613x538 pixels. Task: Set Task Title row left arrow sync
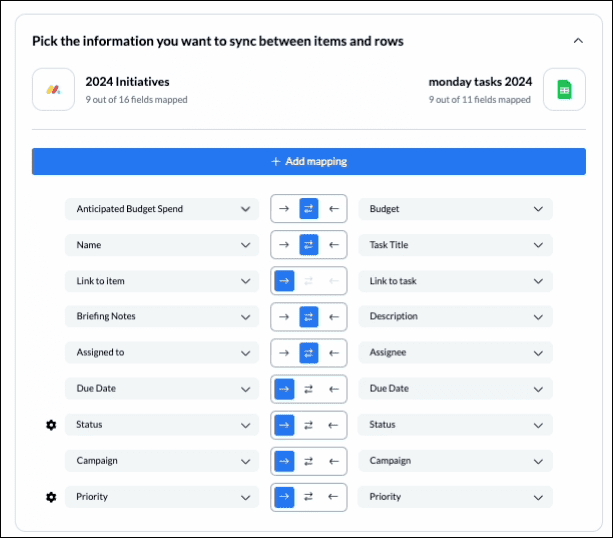pos(333,245)
